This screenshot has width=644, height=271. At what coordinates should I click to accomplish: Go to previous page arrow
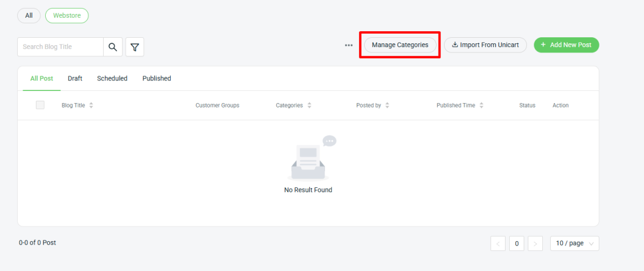point(498,244)
